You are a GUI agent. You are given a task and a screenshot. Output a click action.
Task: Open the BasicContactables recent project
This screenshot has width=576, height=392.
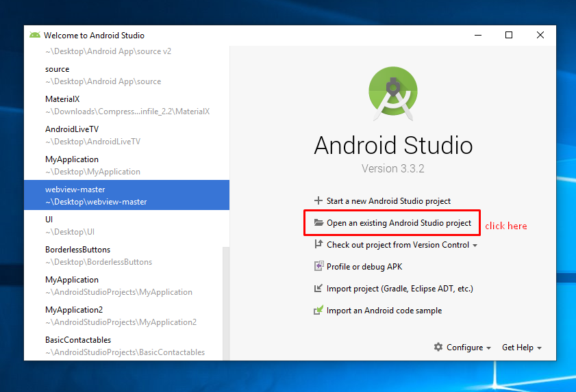coord(123,345)
